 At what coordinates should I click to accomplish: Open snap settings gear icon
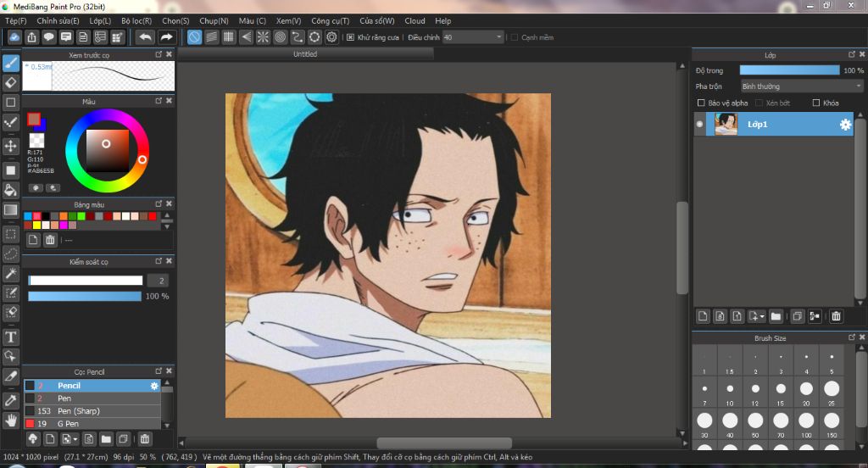click(x=331, y=37)
